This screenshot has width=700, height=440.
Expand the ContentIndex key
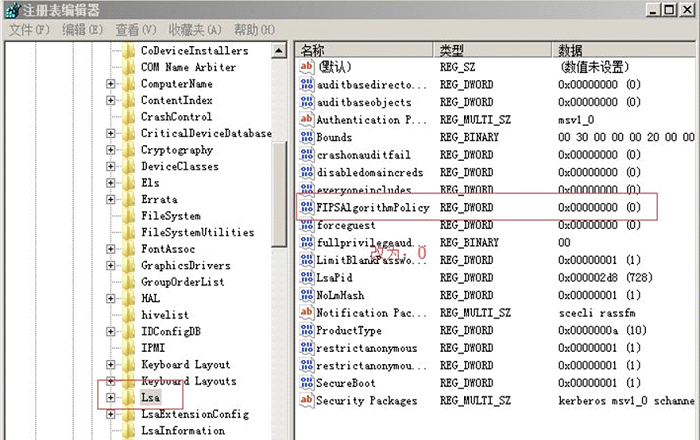[x=110, y=100]
